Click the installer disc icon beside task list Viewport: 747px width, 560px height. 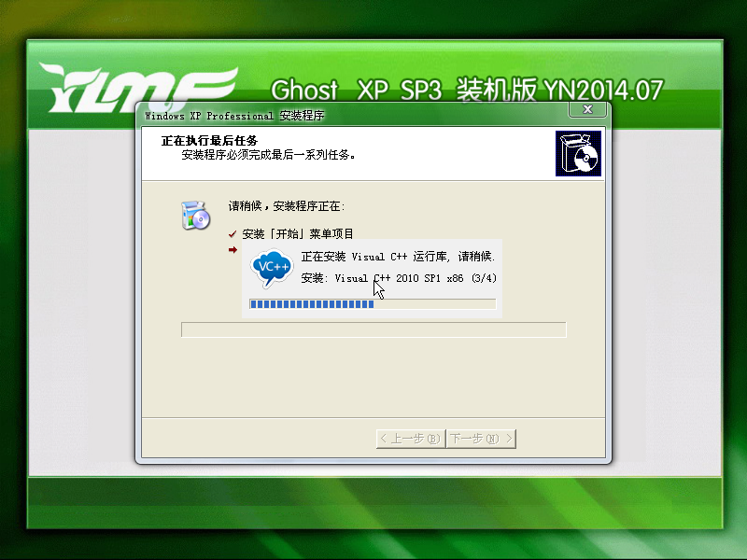pyautogui.click(x=195, y=216)
